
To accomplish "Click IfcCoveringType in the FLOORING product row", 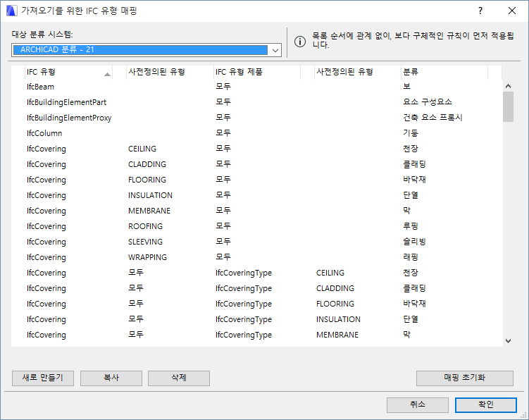I will tap(244, 304).
